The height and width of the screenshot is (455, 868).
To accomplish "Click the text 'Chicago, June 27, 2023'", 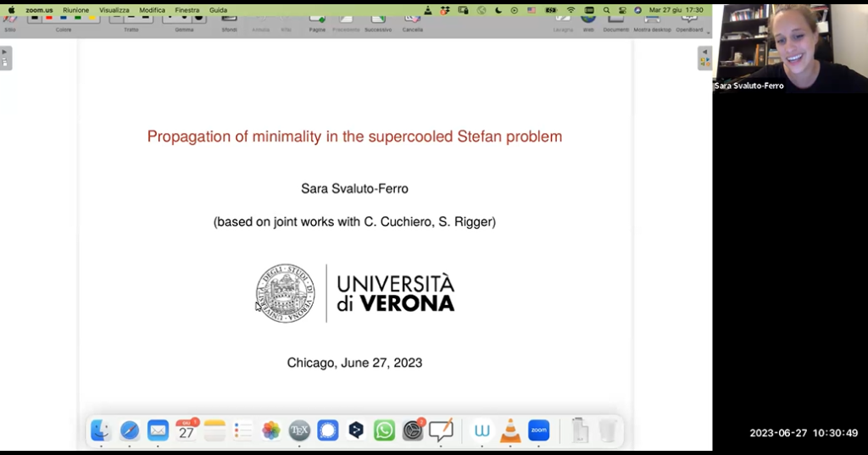I will coord(354,363).
